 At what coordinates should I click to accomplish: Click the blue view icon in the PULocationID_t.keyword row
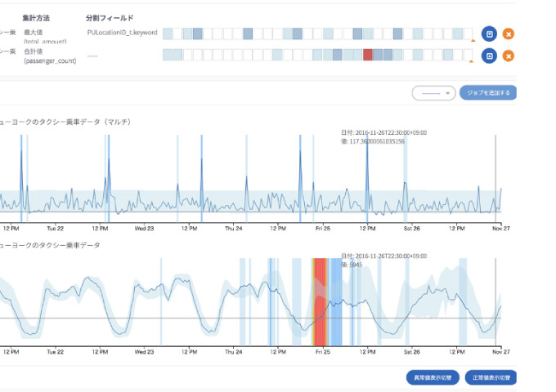click(489, 34)
